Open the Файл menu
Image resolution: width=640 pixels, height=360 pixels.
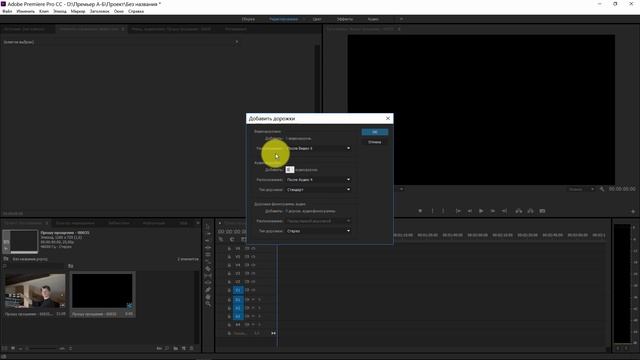pyautogui.click(x=7, y=11)
